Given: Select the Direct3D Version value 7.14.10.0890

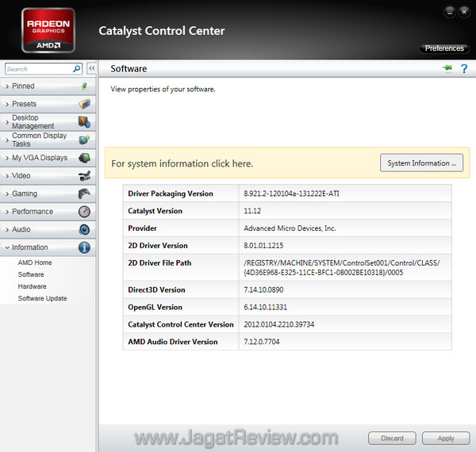Looking at the screenshot, I should coord(263,289).
